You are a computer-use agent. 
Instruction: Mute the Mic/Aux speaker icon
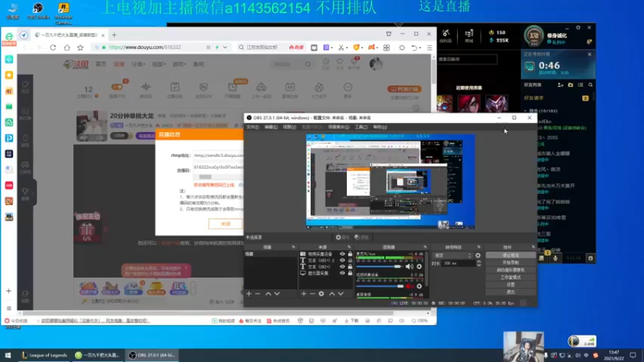point(410,266)
